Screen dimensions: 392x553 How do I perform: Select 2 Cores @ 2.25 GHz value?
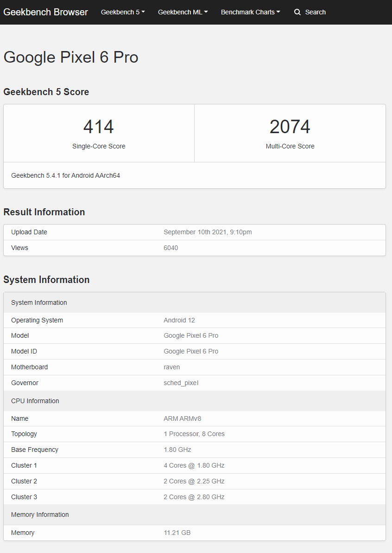point(194,482)
